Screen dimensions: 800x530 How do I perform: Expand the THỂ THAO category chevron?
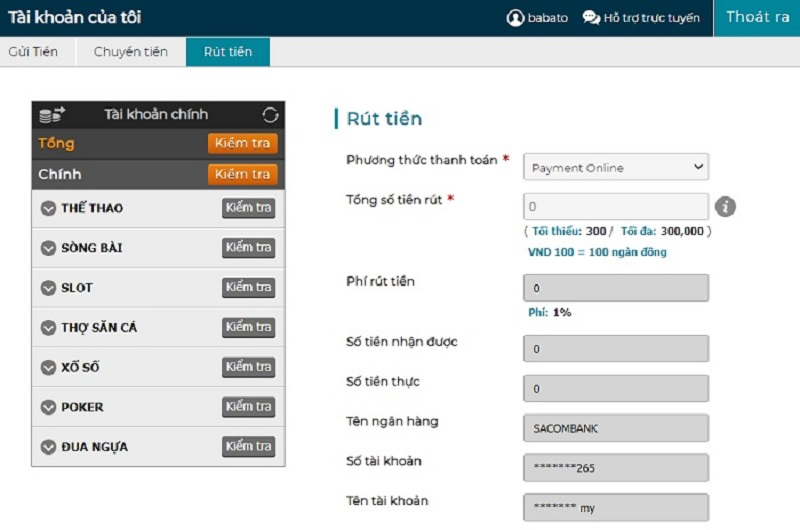48,208
